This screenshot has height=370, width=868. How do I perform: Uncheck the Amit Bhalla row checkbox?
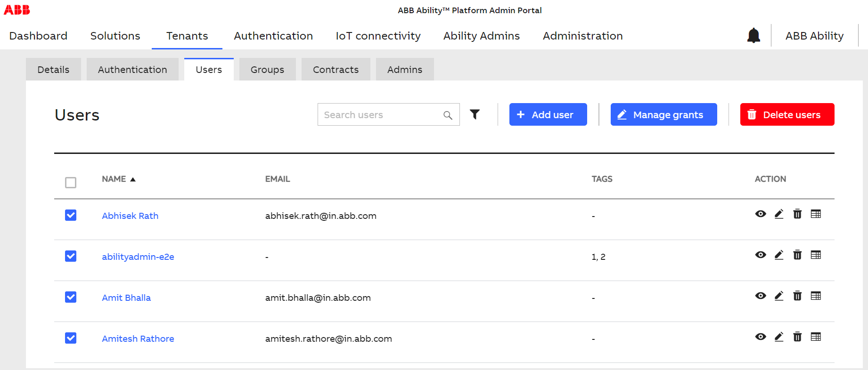(71, 297)
